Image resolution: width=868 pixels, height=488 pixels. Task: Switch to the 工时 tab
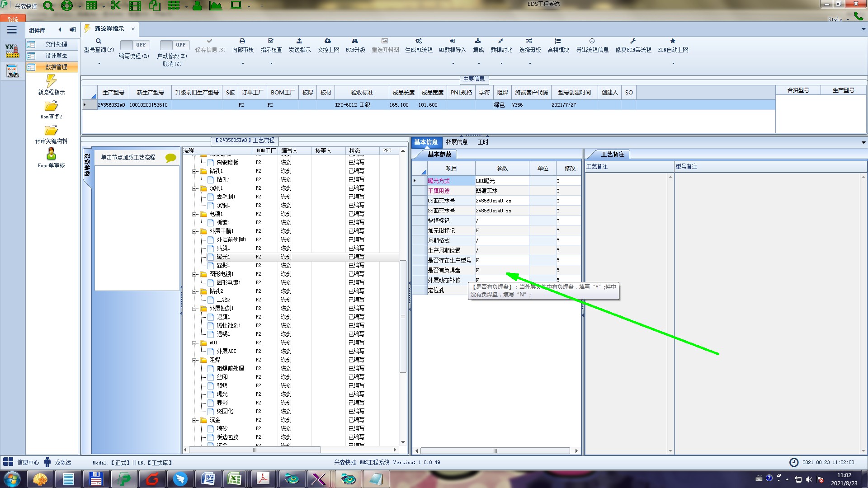coord(483,142)
